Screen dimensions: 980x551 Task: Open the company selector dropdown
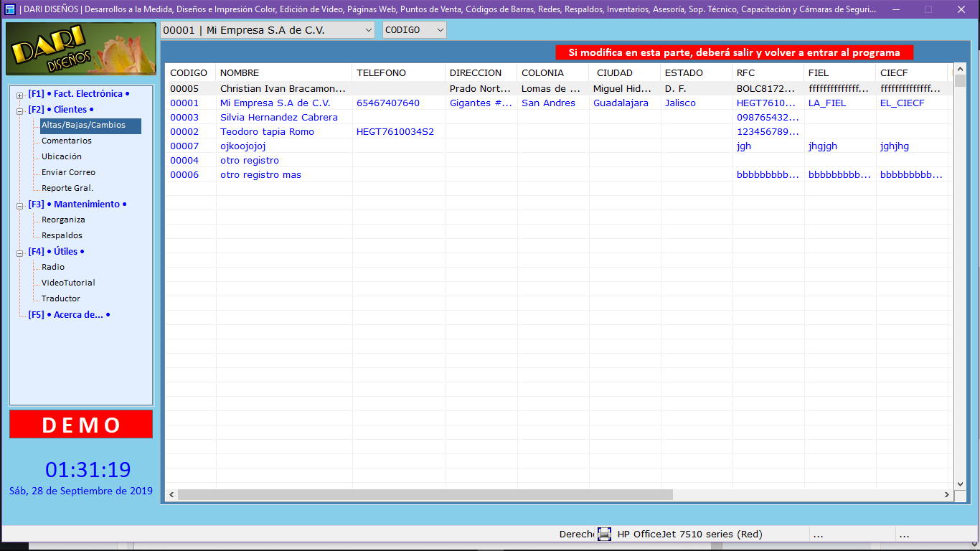(369, 30)
